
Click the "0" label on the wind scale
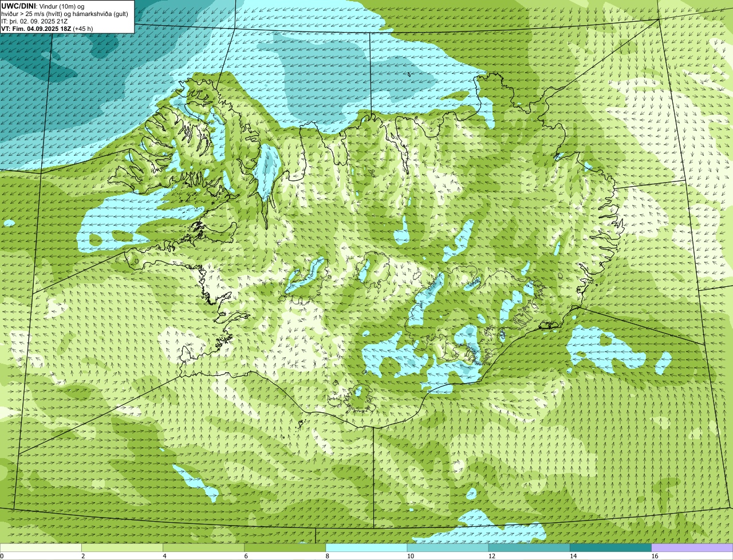2,556
